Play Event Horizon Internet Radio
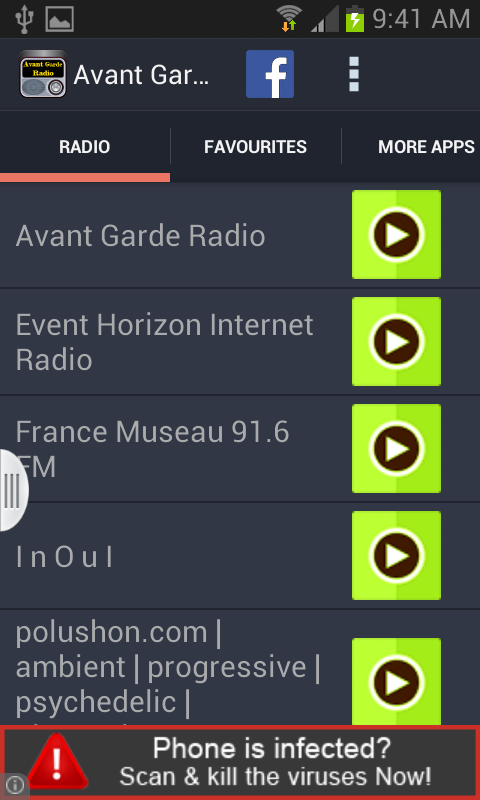This screenshot has width=480, height=800. tap(396, 341)
